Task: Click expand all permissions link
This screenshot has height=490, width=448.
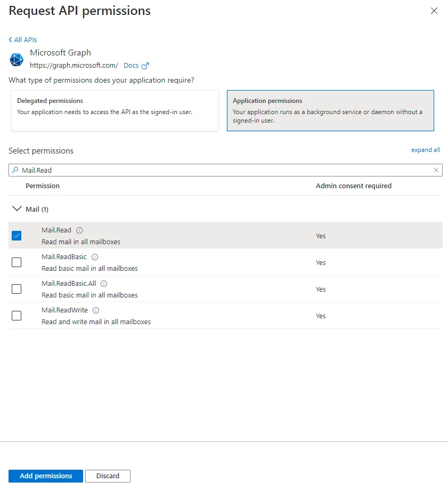Action: tap(425, 150)
